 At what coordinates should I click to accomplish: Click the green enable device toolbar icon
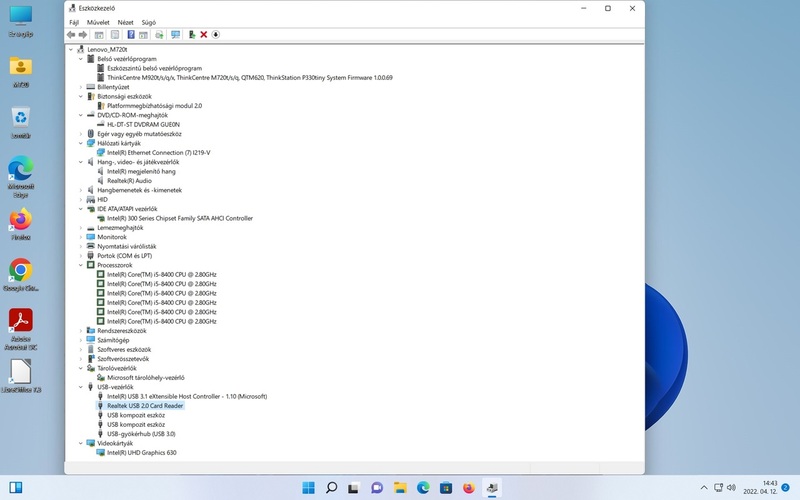[x=192, y=35]
